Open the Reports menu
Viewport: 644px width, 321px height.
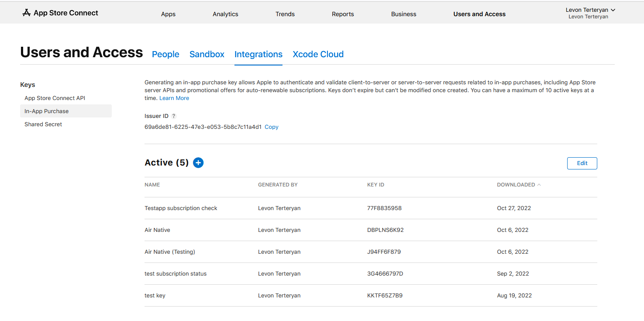[x=343, y=14]
